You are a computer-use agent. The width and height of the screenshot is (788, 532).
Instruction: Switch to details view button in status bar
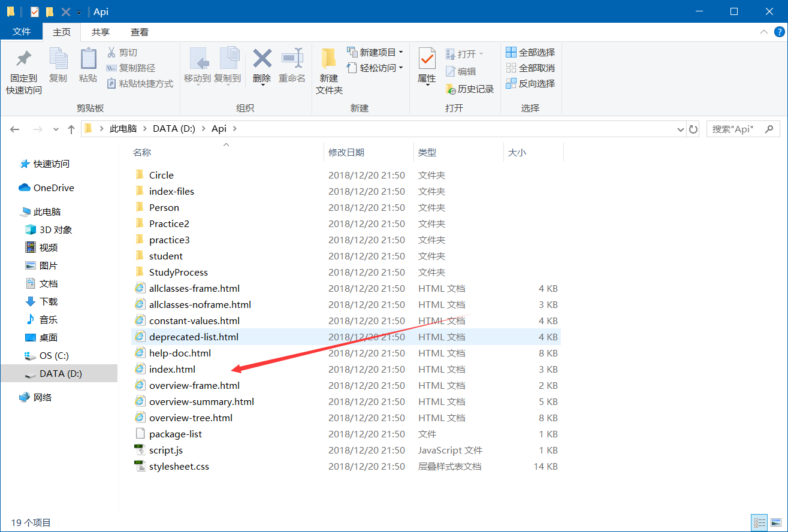click(x=759, y=522)
